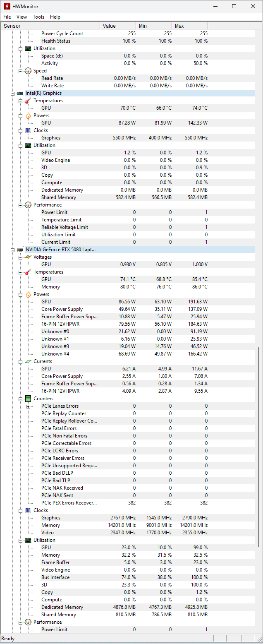The height and width of the screenshot is (644, 263).
Task: Open the Help menu
Action: (55, 17)
